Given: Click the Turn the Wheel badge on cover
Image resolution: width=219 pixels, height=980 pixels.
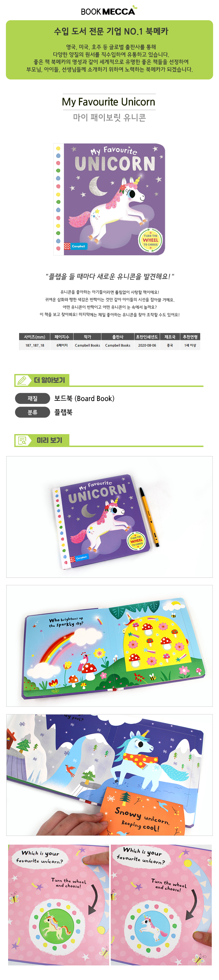Looking at the screenshot, I should click(150, 240).
